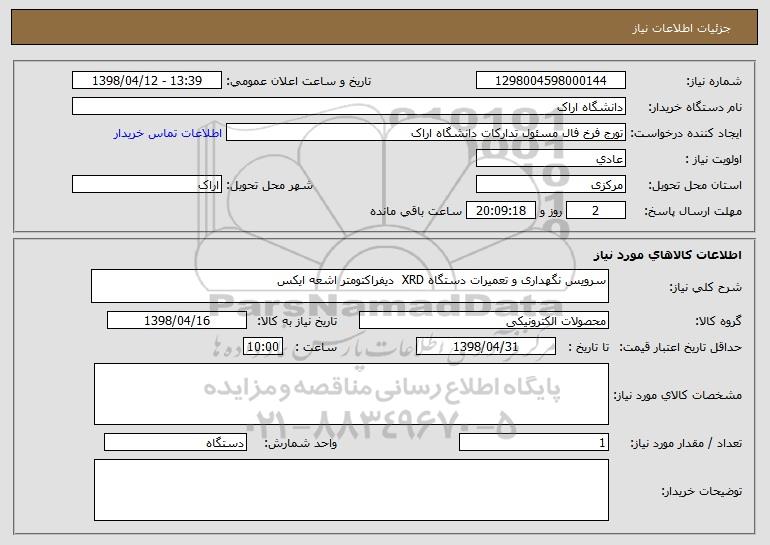Select the time field showing 10:00
Image resolution: width=770 pixels, height=545 pixels.
[x=263, y=347]
